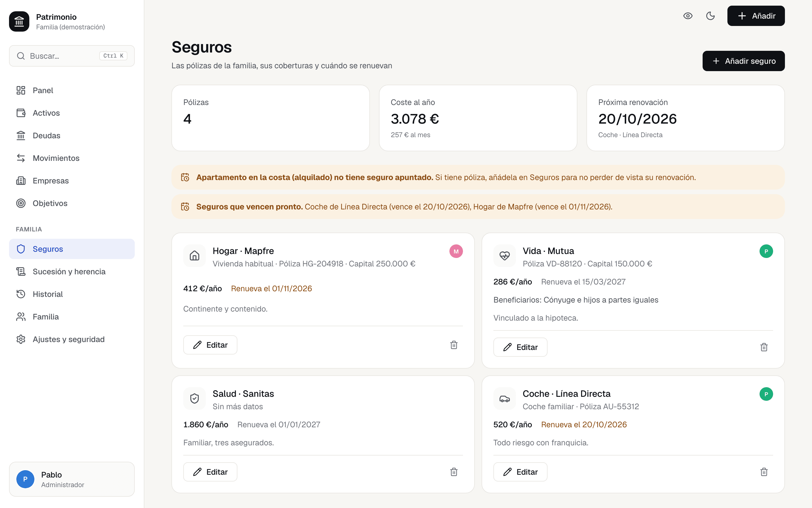Open Ajustes y seguridad

pyautogui.click(x=72, y=339)
